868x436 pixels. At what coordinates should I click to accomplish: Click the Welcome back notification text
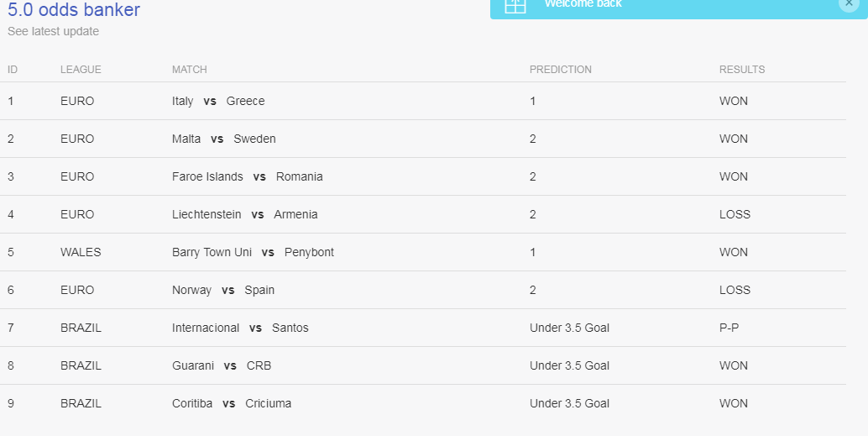583,4
